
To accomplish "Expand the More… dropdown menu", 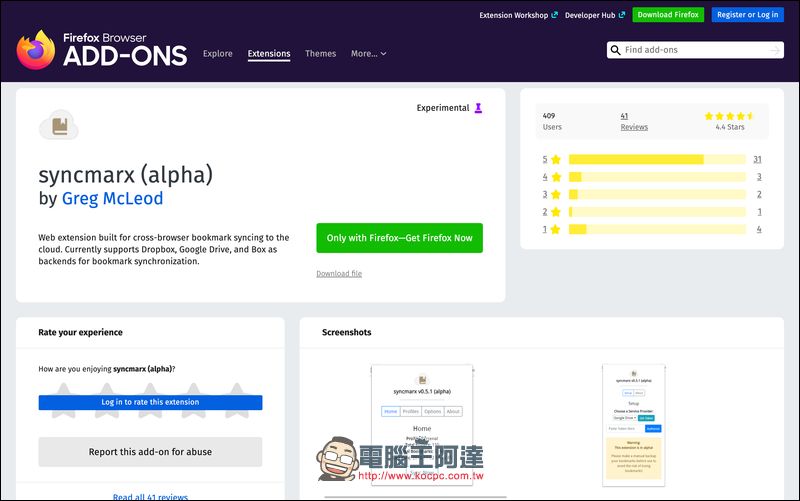I will click(368, 54).
